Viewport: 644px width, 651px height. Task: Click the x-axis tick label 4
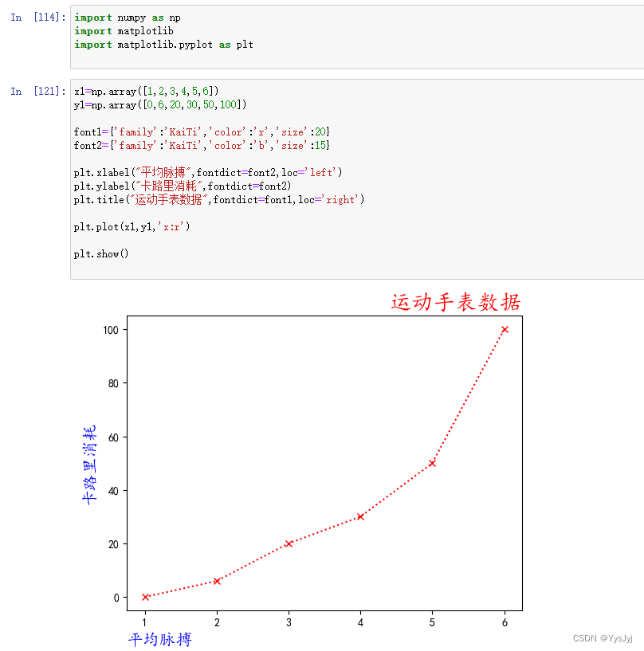point(360,622)
